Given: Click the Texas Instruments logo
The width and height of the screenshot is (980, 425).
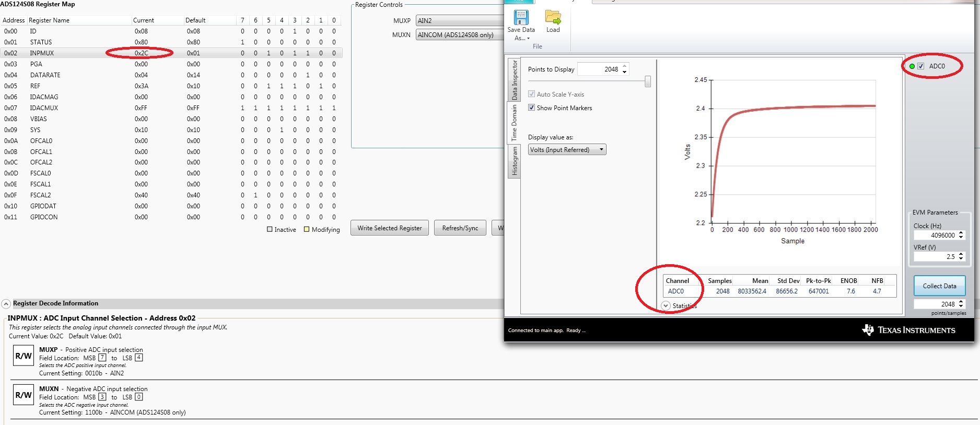Looking at the screenshot, I should tap(908, 330).
